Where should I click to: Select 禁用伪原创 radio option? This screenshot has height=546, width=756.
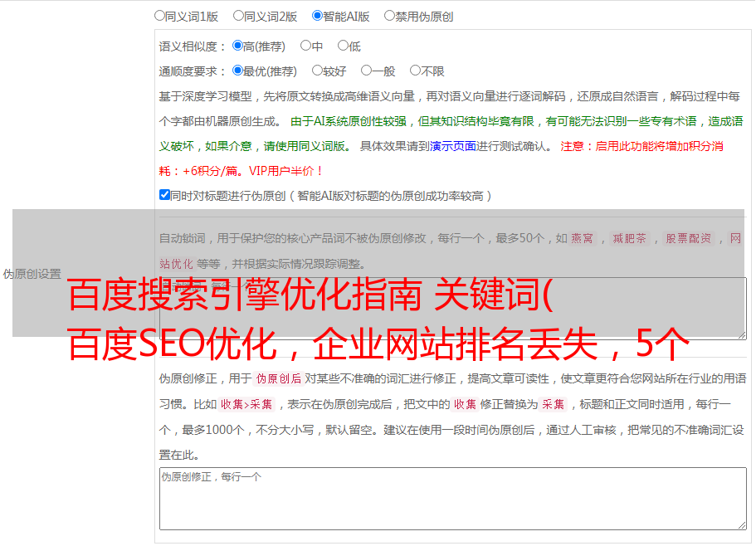point(389,16)
